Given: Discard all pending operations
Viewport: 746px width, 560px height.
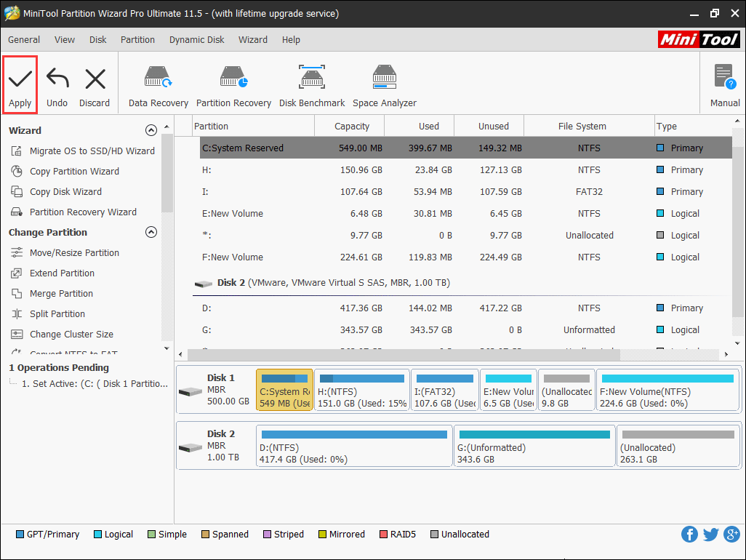Looking at the screenshot, I should coord(95,87).
